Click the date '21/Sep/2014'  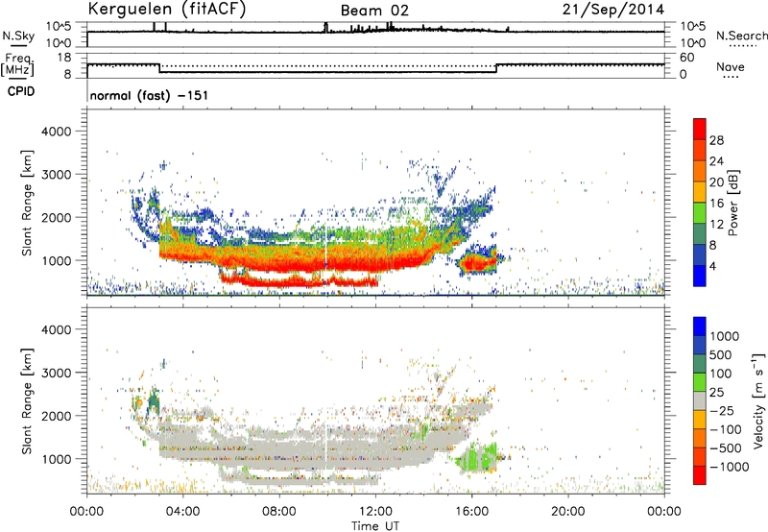pyautogui.click(x=613, y=10)
